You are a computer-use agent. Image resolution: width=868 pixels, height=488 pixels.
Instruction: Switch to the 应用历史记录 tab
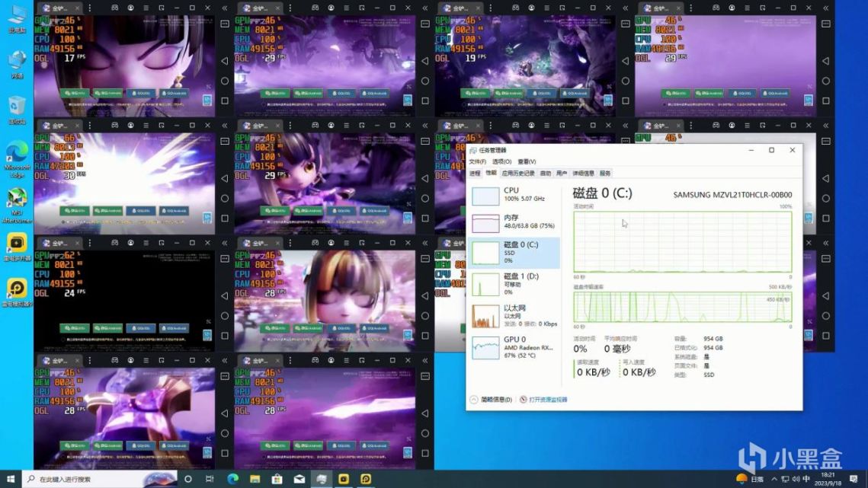point(517,173)
